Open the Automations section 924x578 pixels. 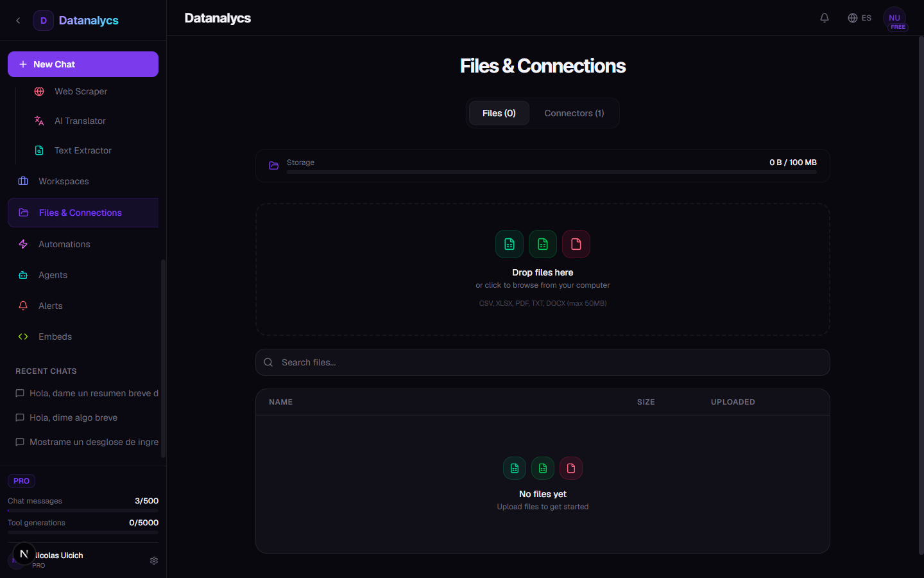point(64,244)
